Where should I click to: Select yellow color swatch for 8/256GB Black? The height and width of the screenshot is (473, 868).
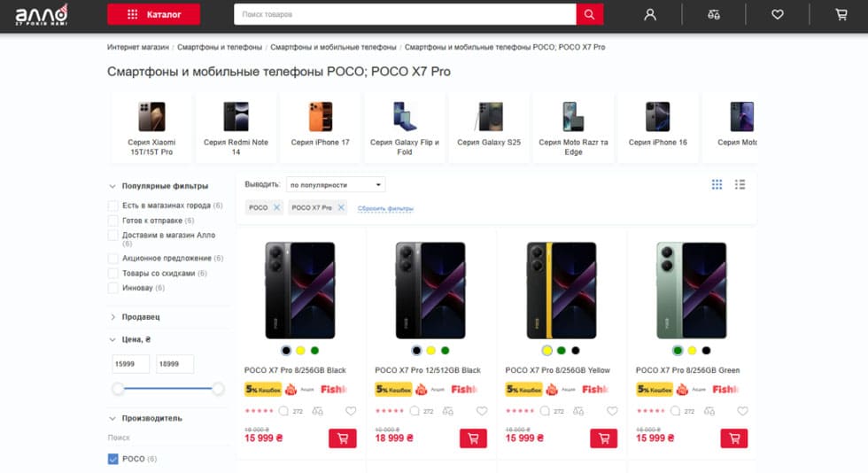(300, 351)
